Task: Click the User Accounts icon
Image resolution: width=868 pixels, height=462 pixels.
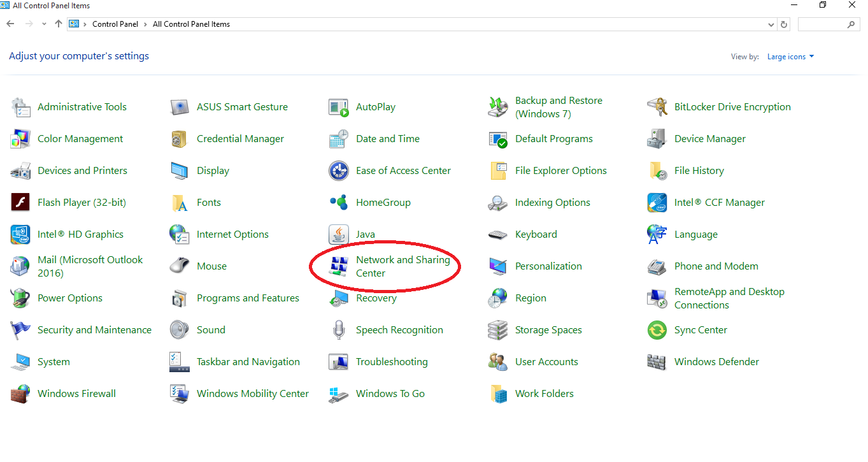Action: 498,362
